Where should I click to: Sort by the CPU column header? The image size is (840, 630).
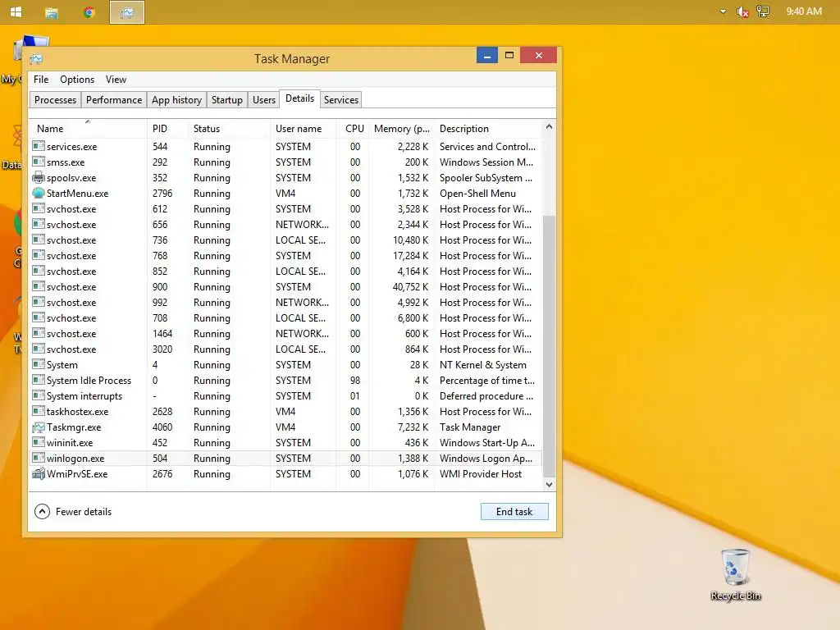pos(352,129)
